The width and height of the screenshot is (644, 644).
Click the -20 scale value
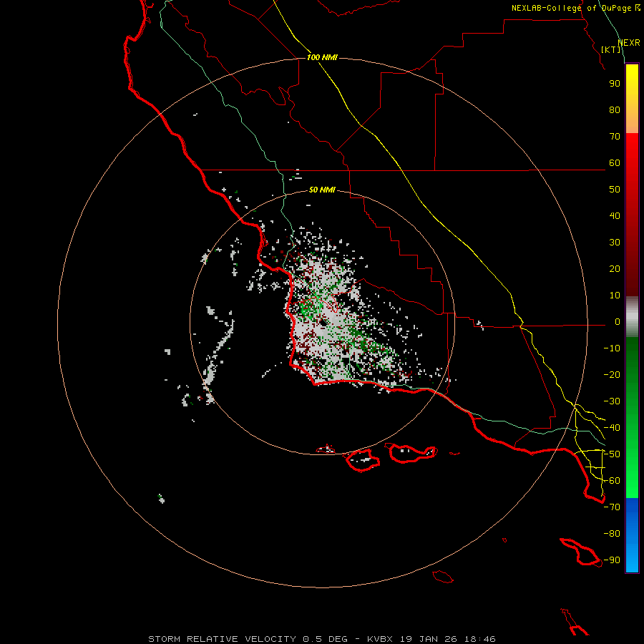612,375
